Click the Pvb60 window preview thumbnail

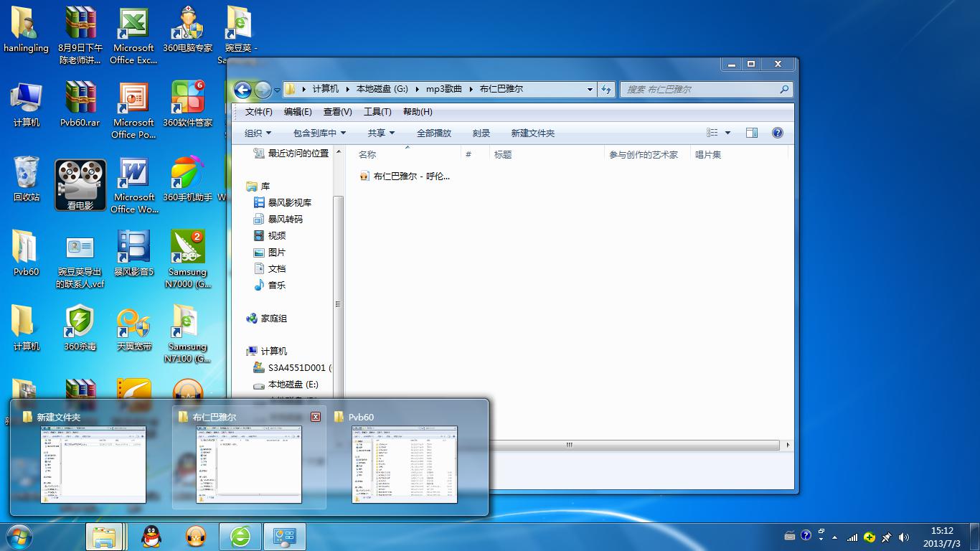(404, 464)
